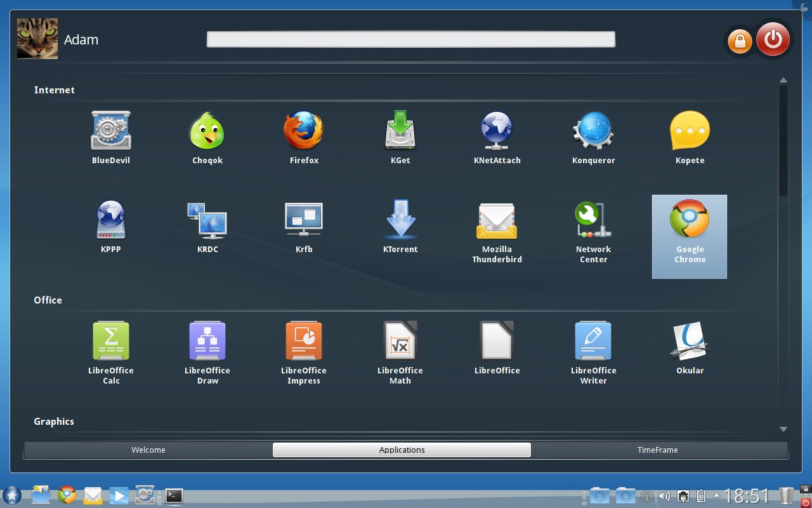Open the Konqueror browser
The image size is (812, 508).
[593, 138]
